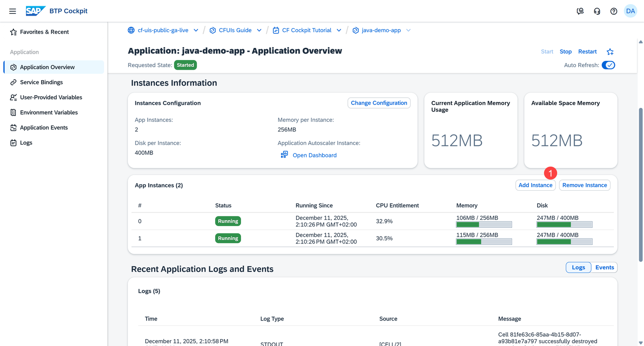
Task: Open the DA user avatar menu
Action: [631, 11]
